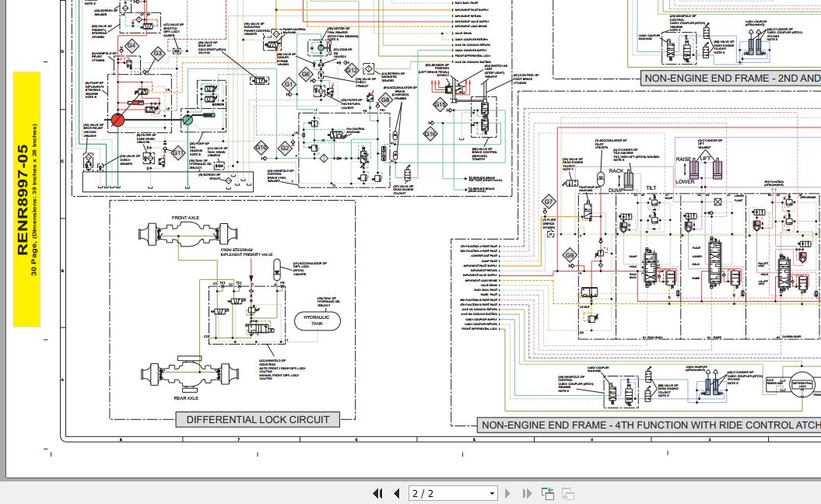Go to the previous page

point(396,493)
